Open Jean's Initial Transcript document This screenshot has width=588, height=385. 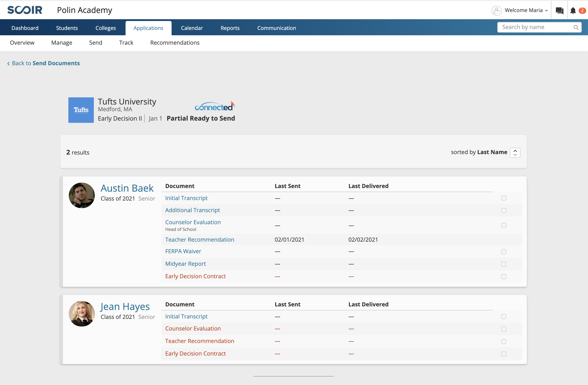[x=186, y=316]
